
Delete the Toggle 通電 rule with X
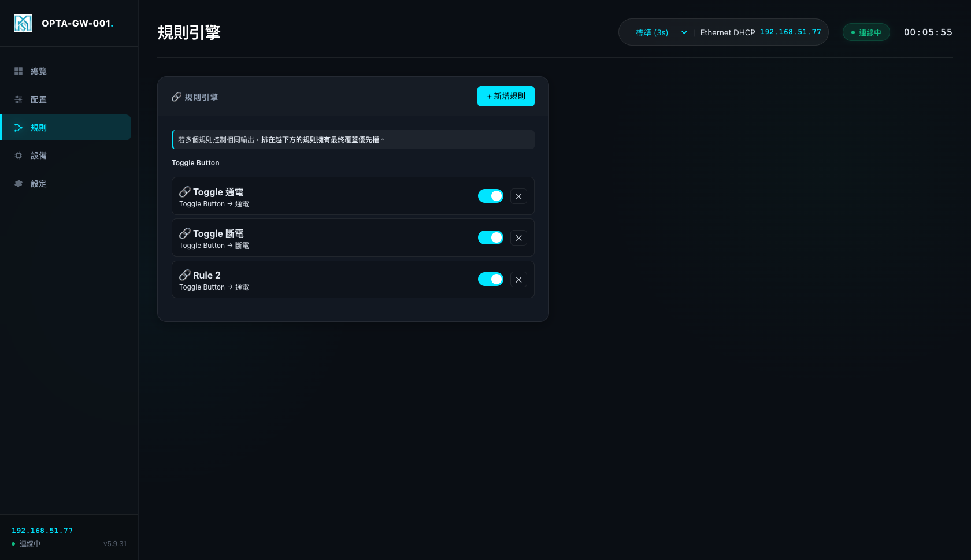518,196
